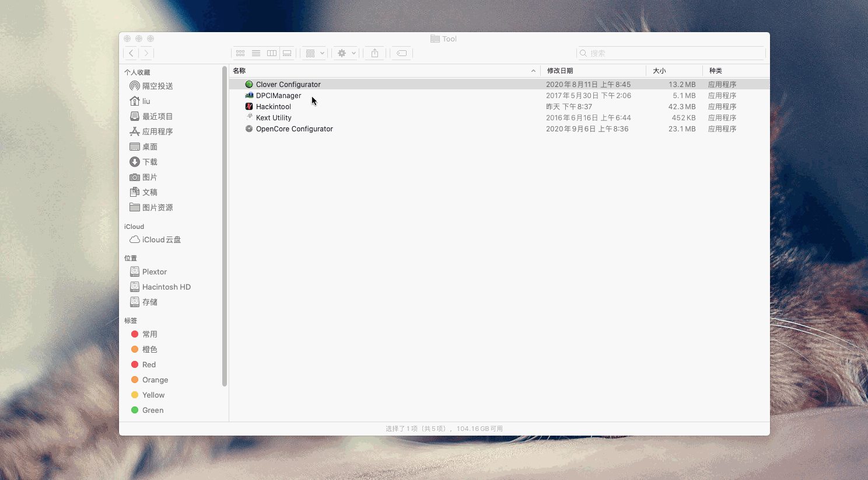The image size is (868, 480).
Task: Filter by the Orange tag
Action: (x=149, y=380)
